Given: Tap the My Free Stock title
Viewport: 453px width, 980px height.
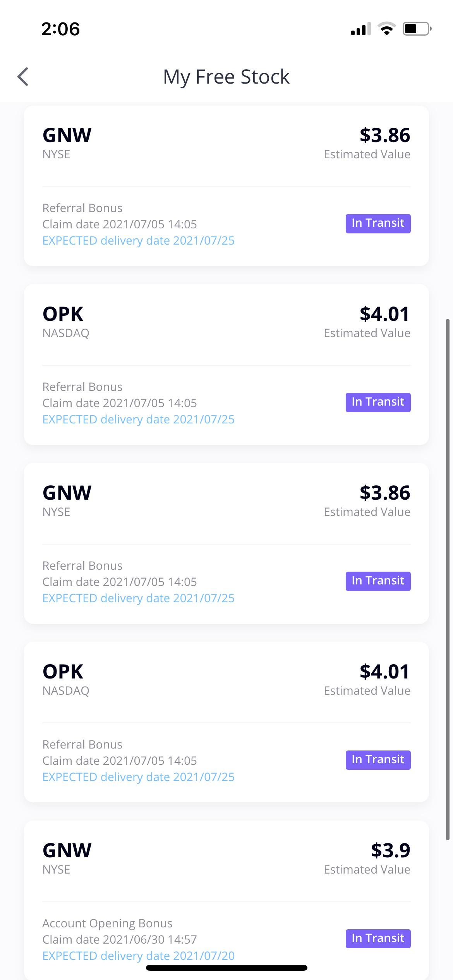Looking at the screenshot, I should (x=226, y=77).
